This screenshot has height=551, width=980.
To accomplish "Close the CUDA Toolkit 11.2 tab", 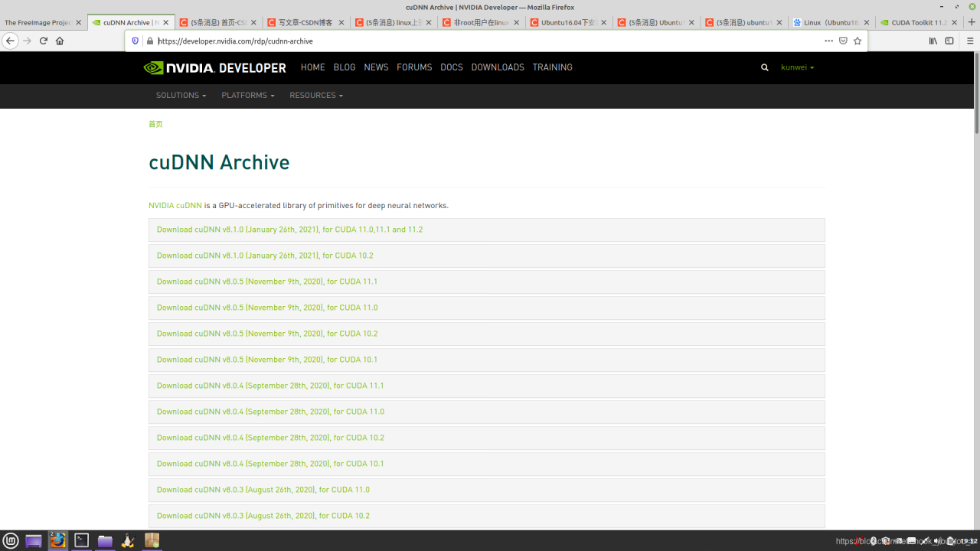I will (x=953, y=23).
